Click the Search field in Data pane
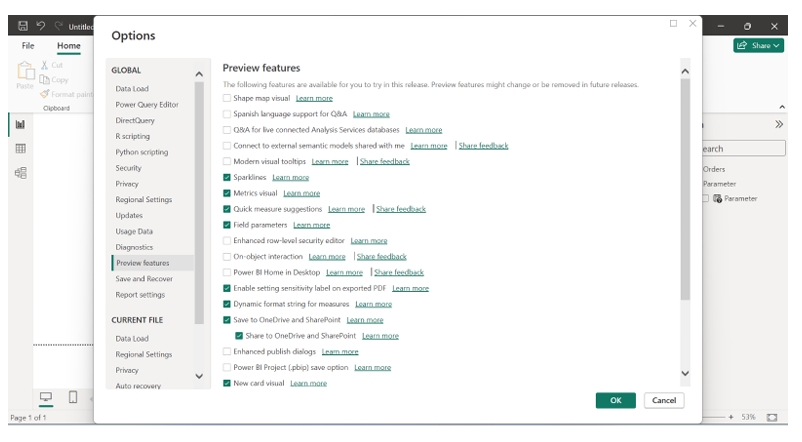The height and width of the screenshot is (442, 802). pos(743,149)
